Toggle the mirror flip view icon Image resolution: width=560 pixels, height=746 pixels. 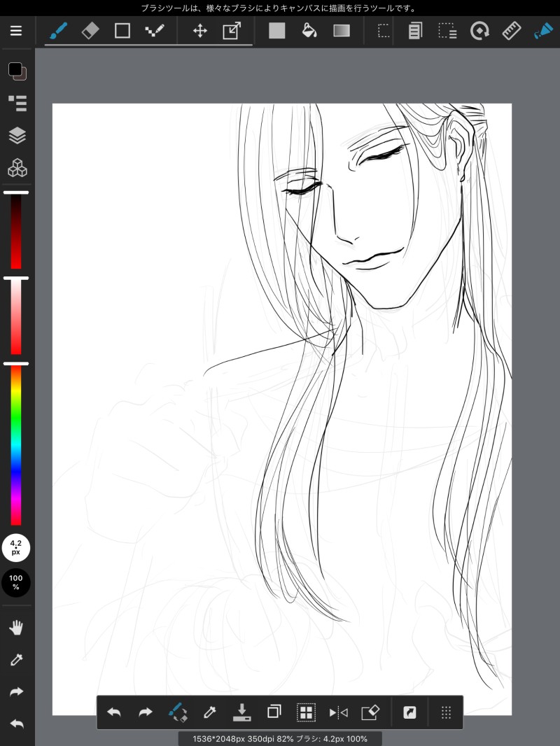pyautogui.click(x=338, y=712)
